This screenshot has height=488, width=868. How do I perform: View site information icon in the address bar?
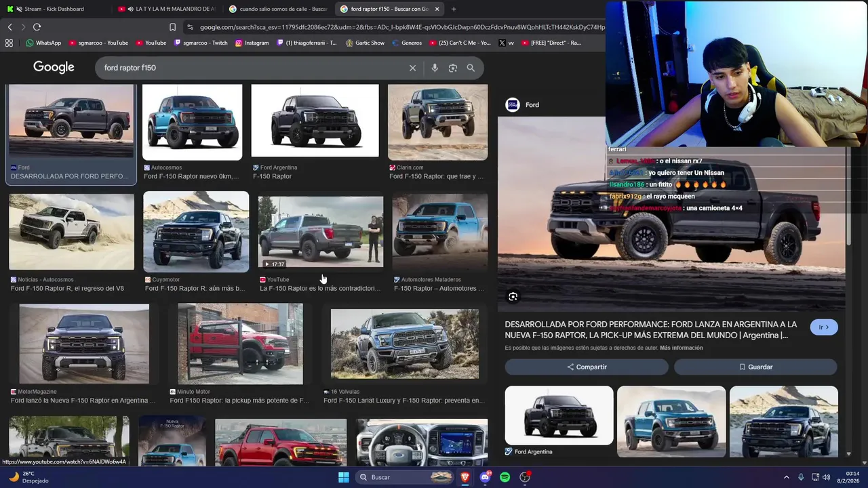190,27
